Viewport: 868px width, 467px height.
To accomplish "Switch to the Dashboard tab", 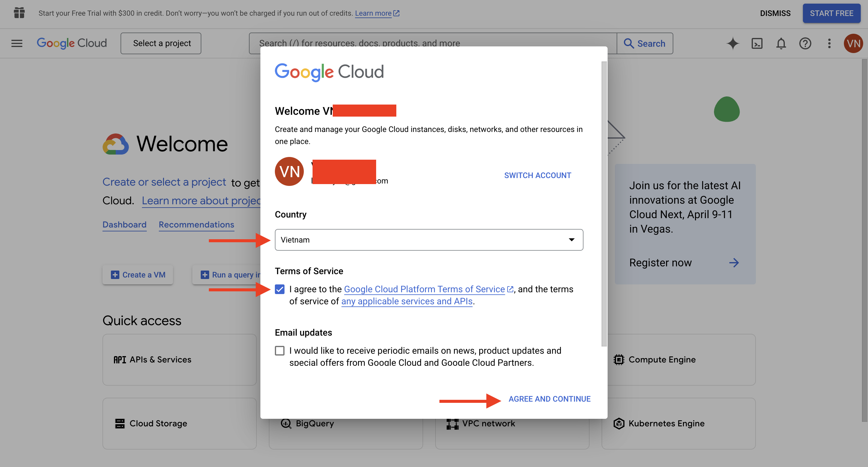I will pos(124,225).
